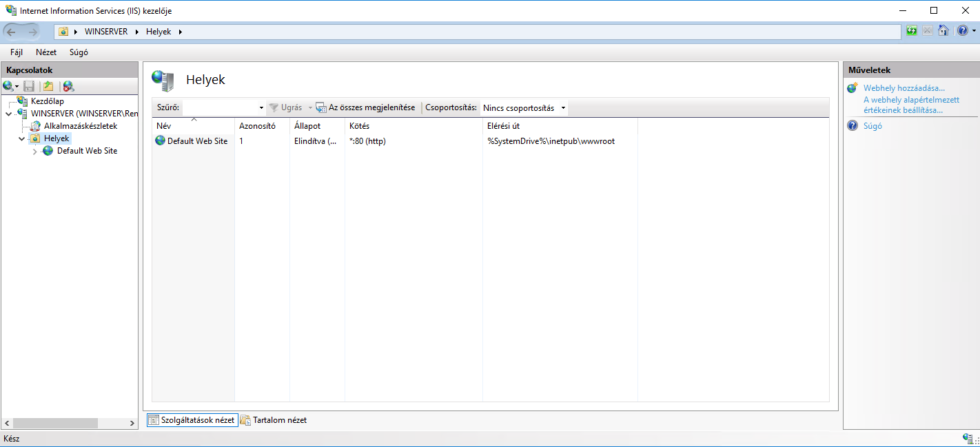Expand the Default Web Site tree node

35,152
